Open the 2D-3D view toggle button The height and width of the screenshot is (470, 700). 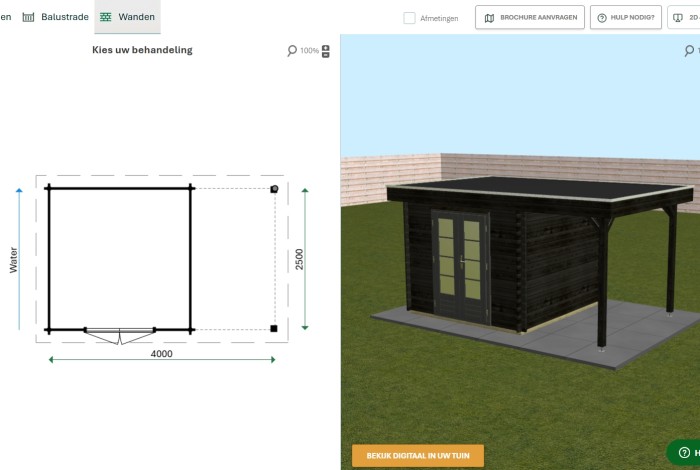coord(684,18)
